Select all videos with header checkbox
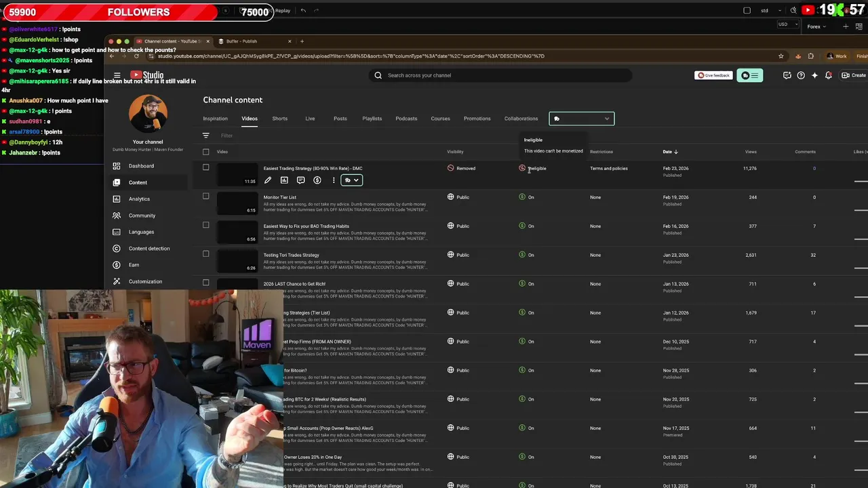Viewport: 868px width, 488px height. (x=206, y=152)
